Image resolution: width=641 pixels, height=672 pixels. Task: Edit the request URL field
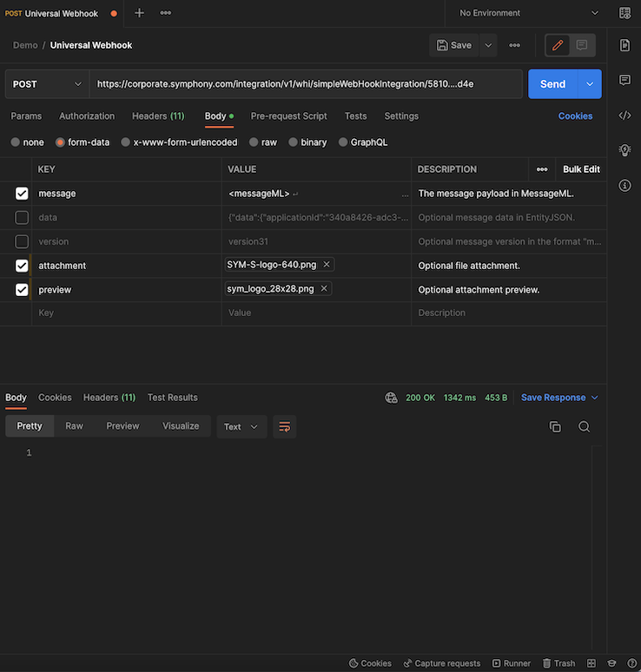[x=306, y=84]
